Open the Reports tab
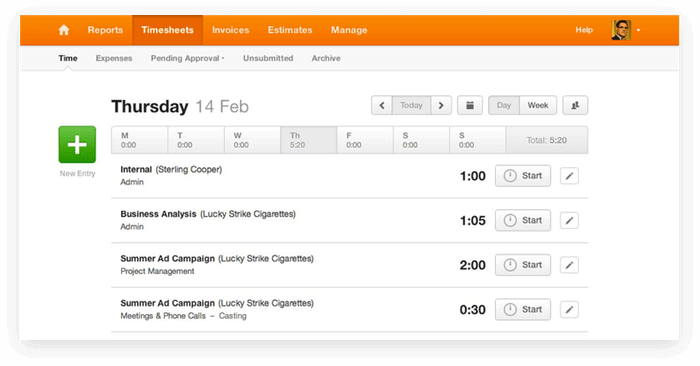This screenshot has width=700, height=366. [x=105, y=30]
